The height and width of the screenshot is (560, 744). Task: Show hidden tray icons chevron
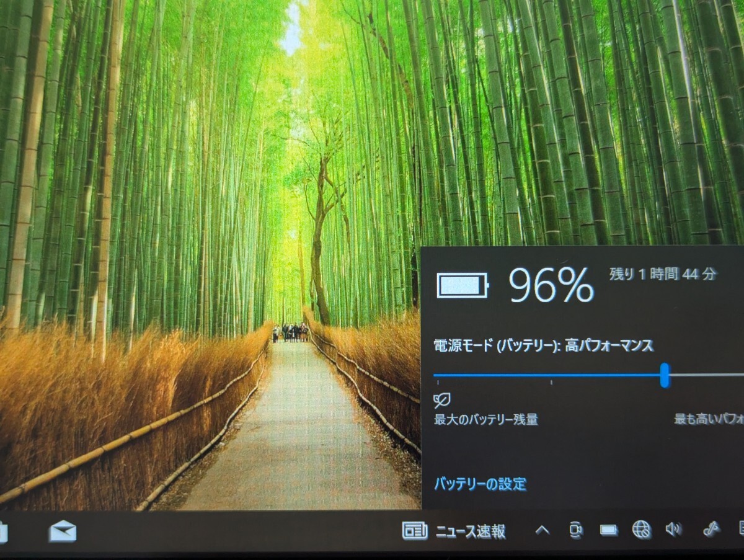point(542,530)
